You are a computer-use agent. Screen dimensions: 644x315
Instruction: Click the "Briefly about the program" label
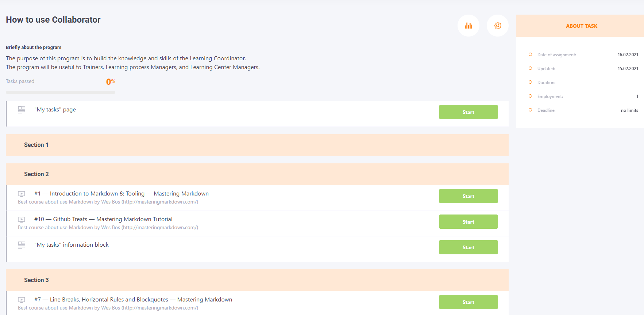coord(34,48)
